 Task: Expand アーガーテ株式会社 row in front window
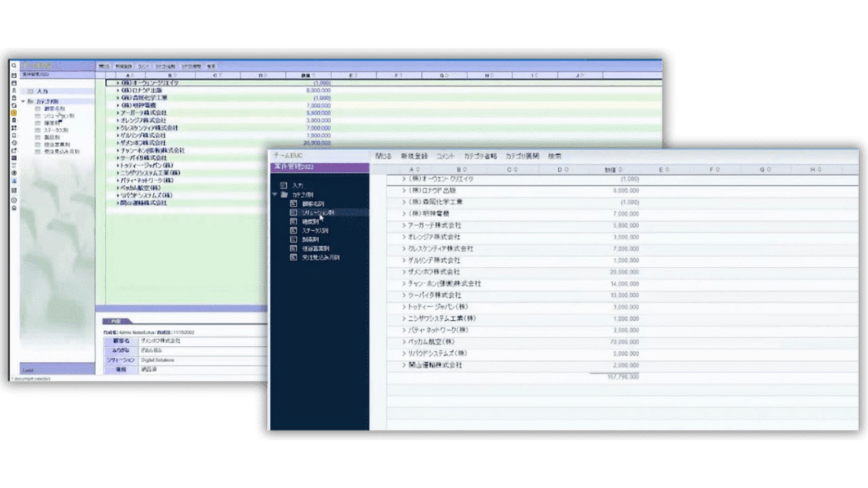coord(404,225)
